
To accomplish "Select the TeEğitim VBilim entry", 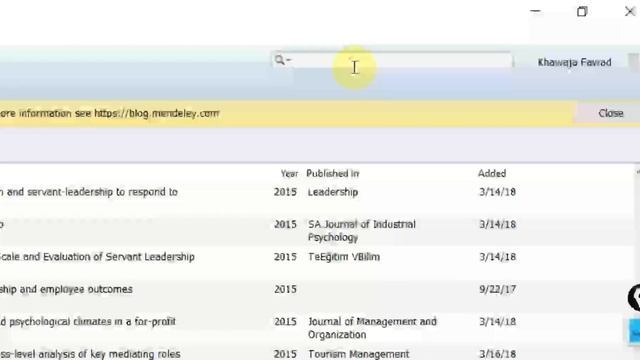I will tap(318, 263).
